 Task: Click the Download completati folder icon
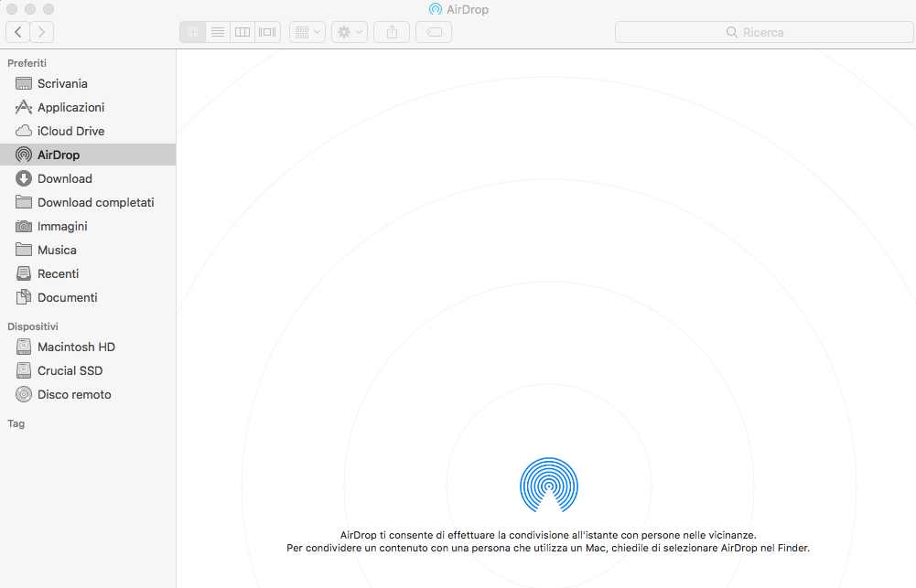pos(24,202)
